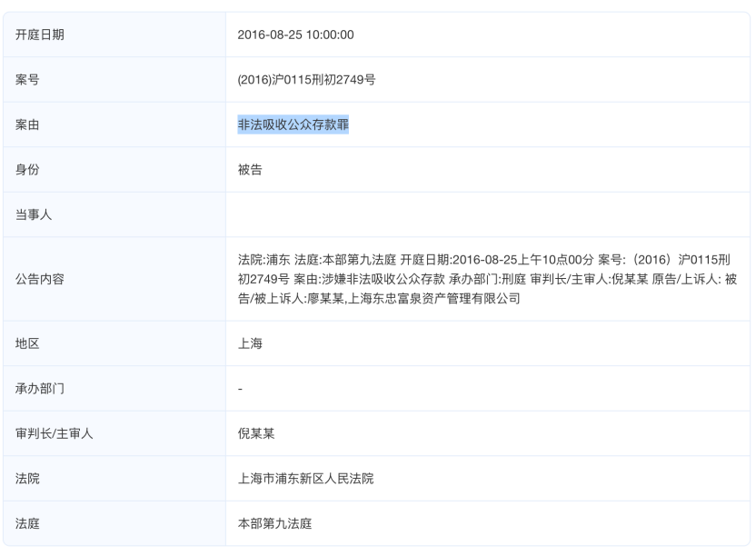This screenshot has height=556, width=756.
Task: Click the 公告内容 row label
Action: click(41, 279)
